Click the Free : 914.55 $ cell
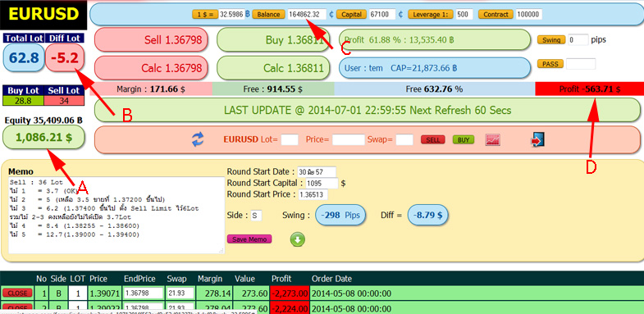This screenshot has height=314, width=644. (273, 89)
